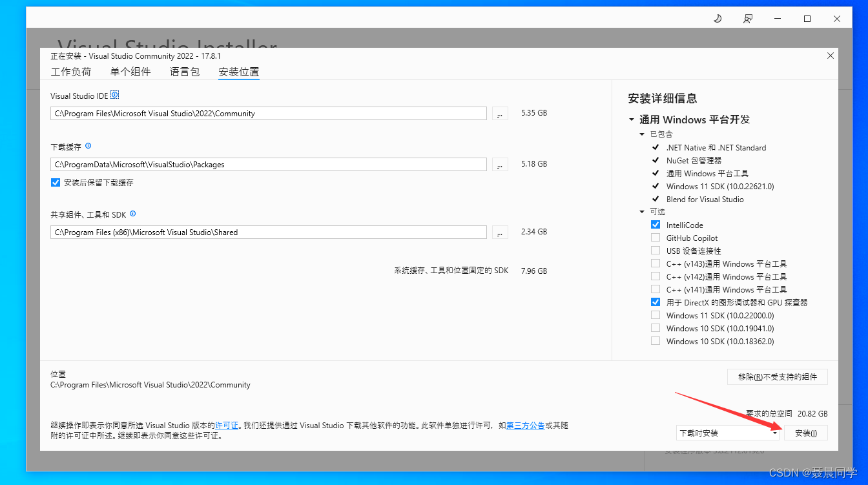The image size is (868, 485).
Task: Click the 安装详细信息 heading
Action: click(663, 98)
